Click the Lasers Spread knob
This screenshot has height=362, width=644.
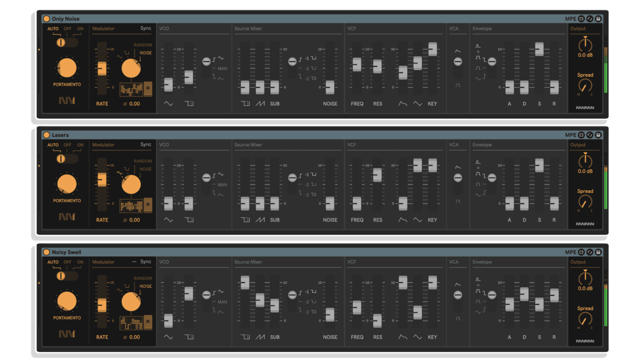(585, 202)
